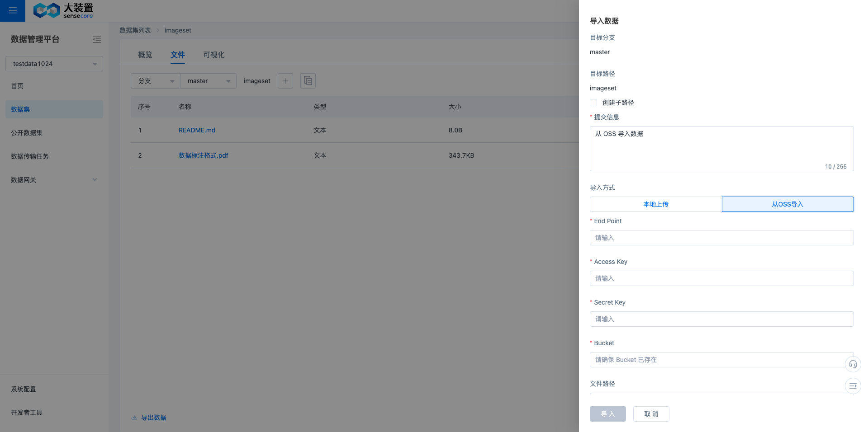Viewport: 868px width, 432px height.
Task: Collapse the sidebar with the fold icon
Action: click(x=96, y=39)
